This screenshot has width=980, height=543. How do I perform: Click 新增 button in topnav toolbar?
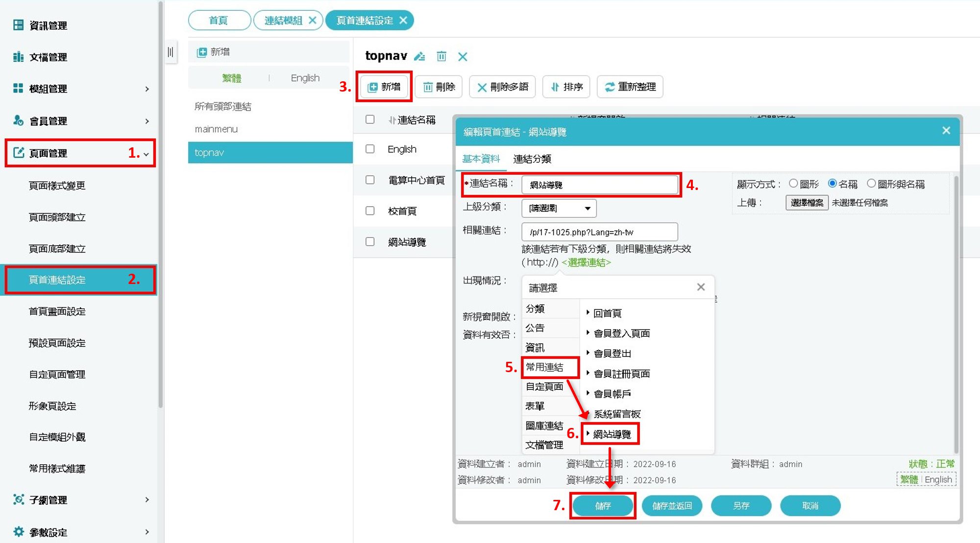coord(384,87)
